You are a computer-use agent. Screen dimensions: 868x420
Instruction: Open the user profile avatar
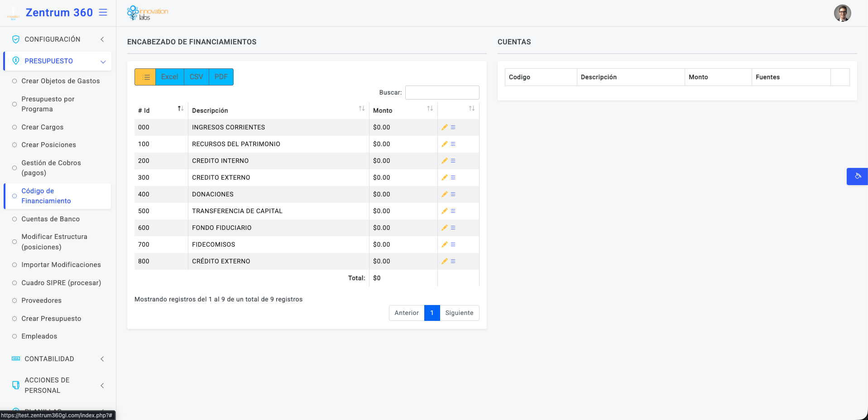842,13
